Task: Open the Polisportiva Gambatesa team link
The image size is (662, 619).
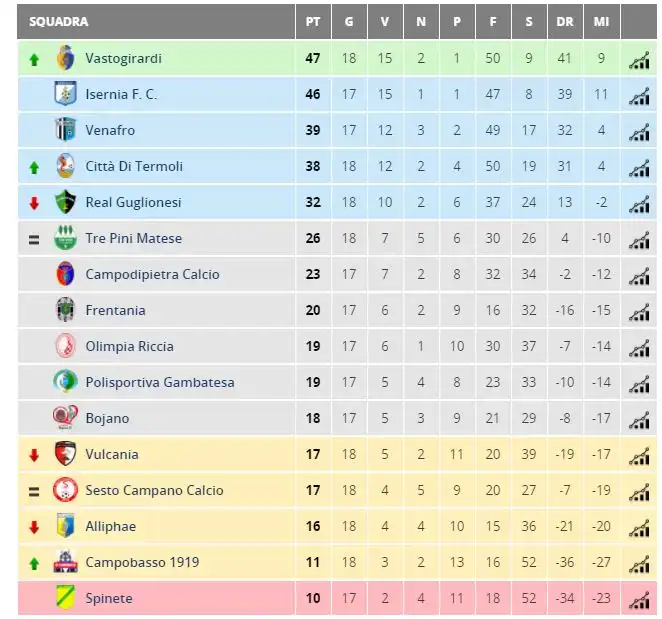Action: click(x=160, y=382)
